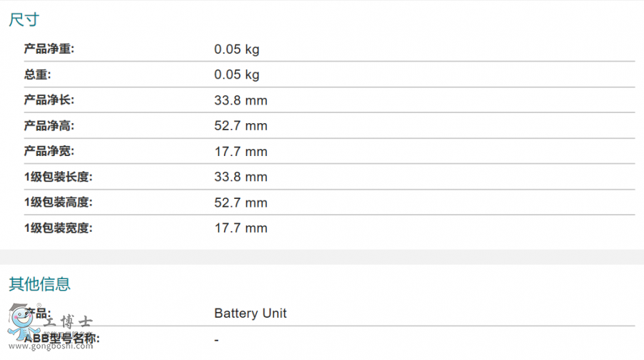Click the 1级包装长度 label
This screenshot has height=360, width=644.
(x=58, y=177)
